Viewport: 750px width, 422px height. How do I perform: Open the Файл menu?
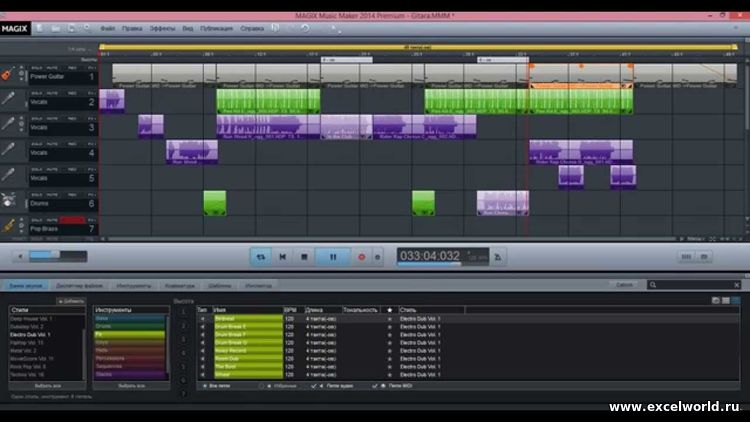tap(108, 28)
